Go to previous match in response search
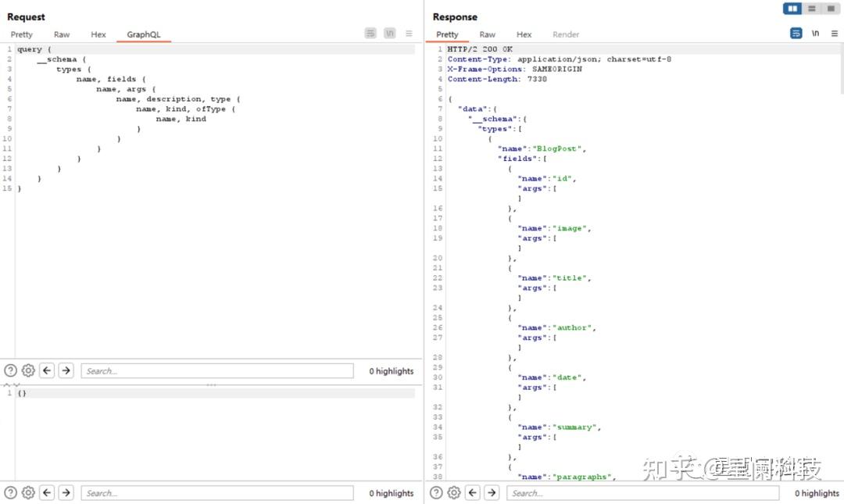This screenshot has height=504, width=844. (473, 493)
